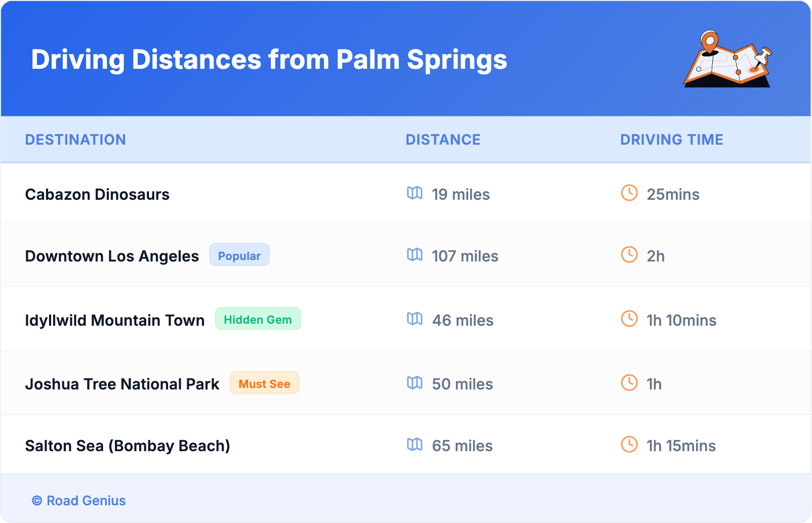Click the clock icon beside 1h 10mins

click(629, 319)
